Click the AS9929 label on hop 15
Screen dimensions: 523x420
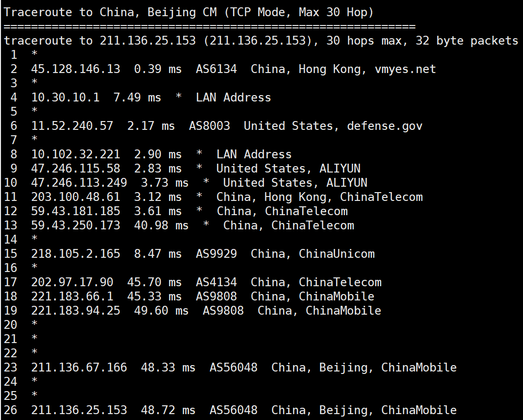[x=216, y=254]
